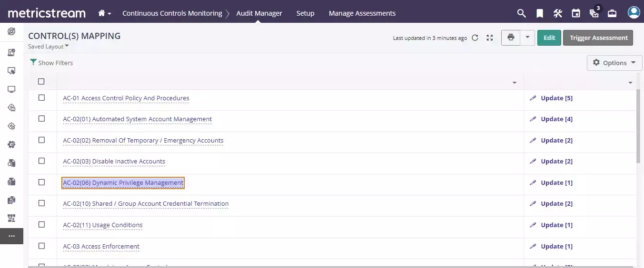Open the print options dropdown arrow
This screenshot has height=268, width=644.
coord(527,38)
